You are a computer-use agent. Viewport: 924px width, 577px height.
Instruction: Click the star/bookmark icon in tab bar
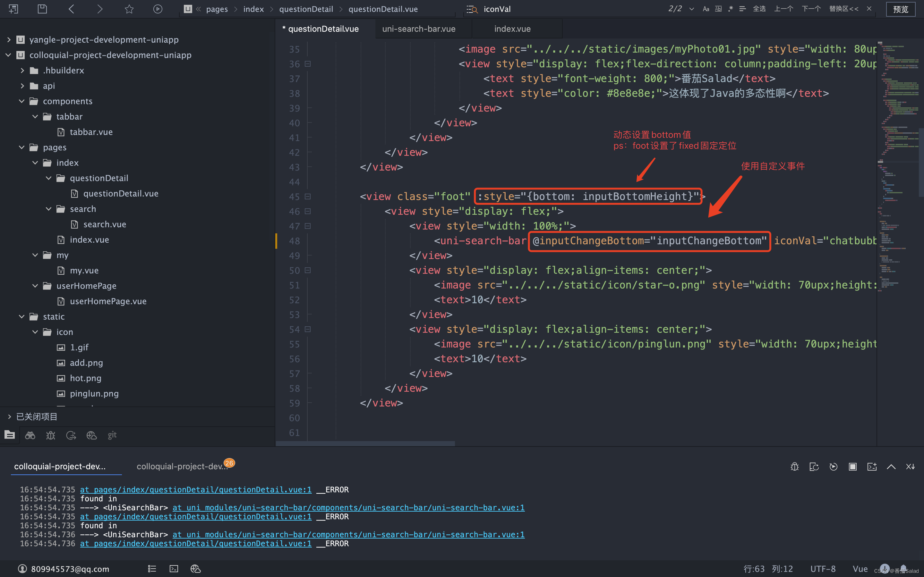tap(129, 9)
